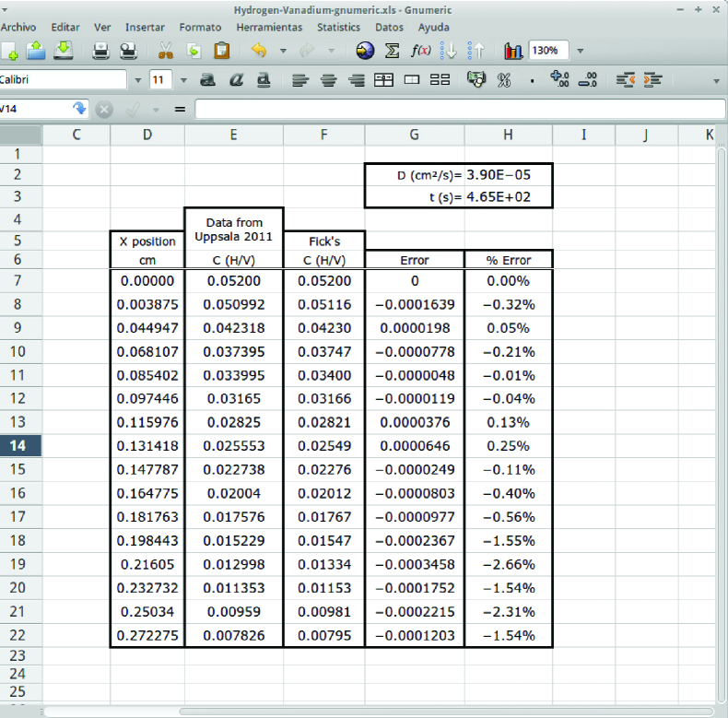Click the Save file icon
The width and height of the screenshot is (728, 718).
point(63,51)
